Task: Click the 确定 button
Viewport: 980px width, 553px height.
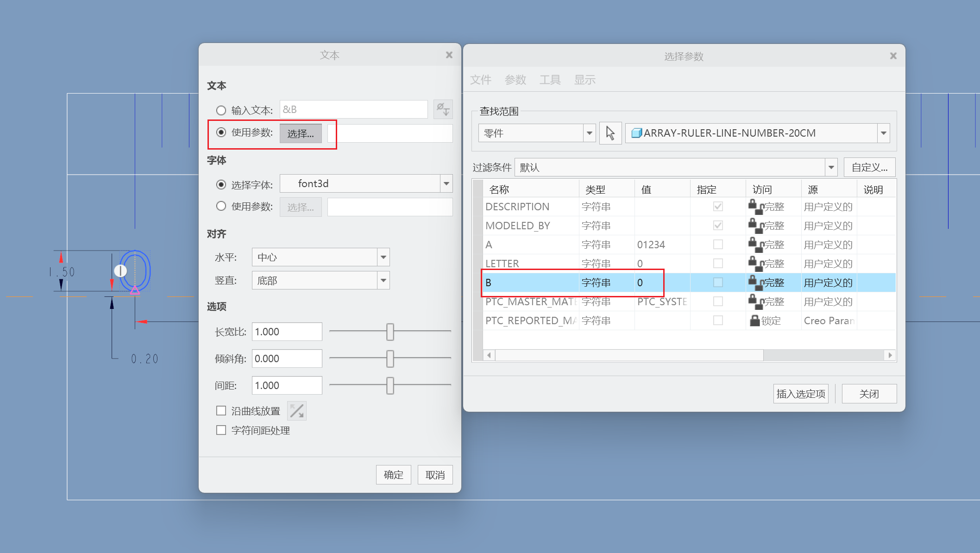Action: tap(394, 475)
